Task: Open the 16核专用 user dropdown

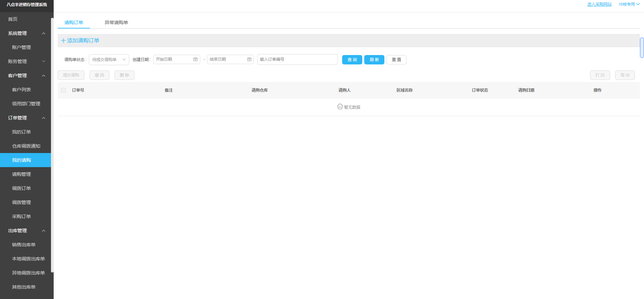Action: (629, 4)
